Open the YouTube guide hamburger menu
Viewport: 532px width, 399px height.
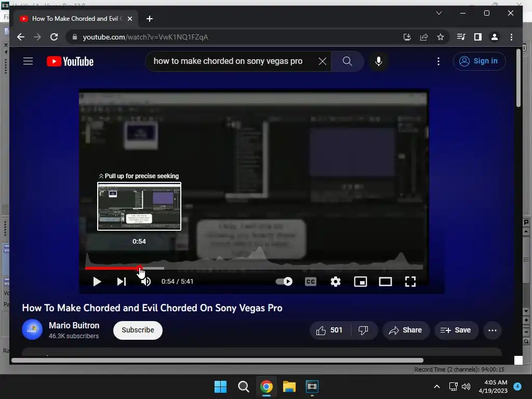pos(28,61)
